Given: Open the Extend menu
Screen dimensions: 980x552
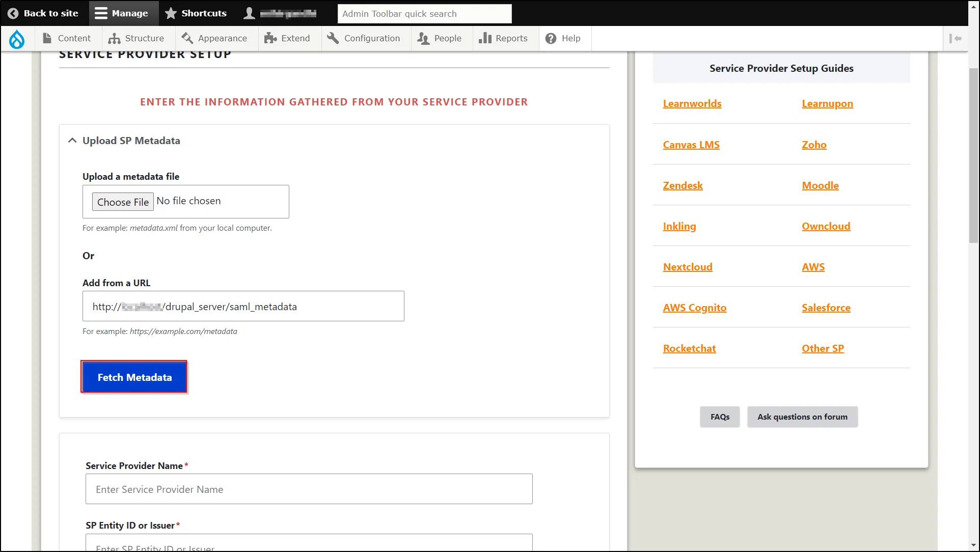Looking at the screenshot, I should point(287,38).
